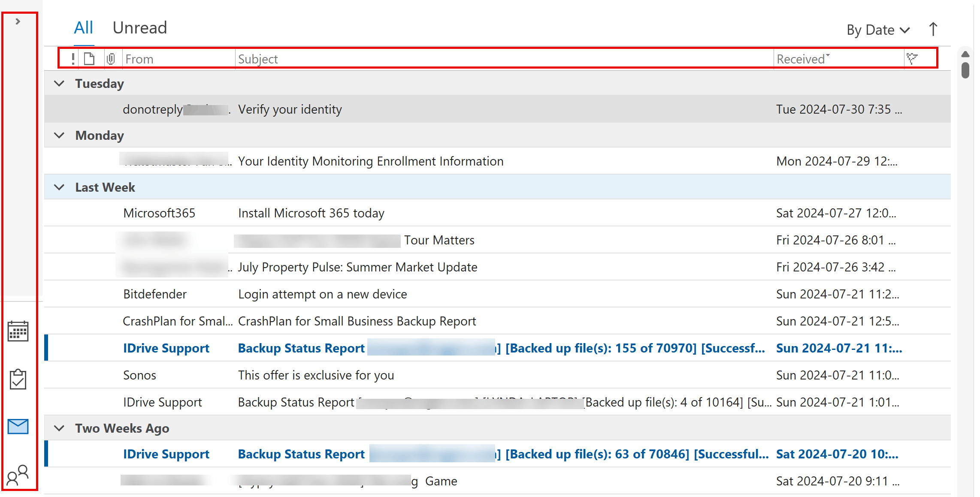980x497 pixels.
Task: Open the Bitdefender login attempt email
Action: tap(322, 294)
